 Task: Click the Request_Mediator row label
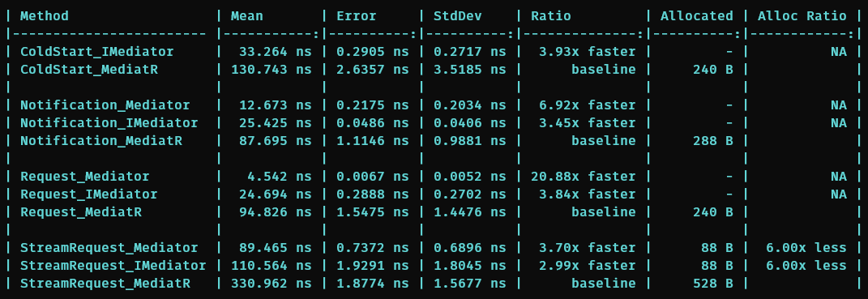[x=85, y=177]
